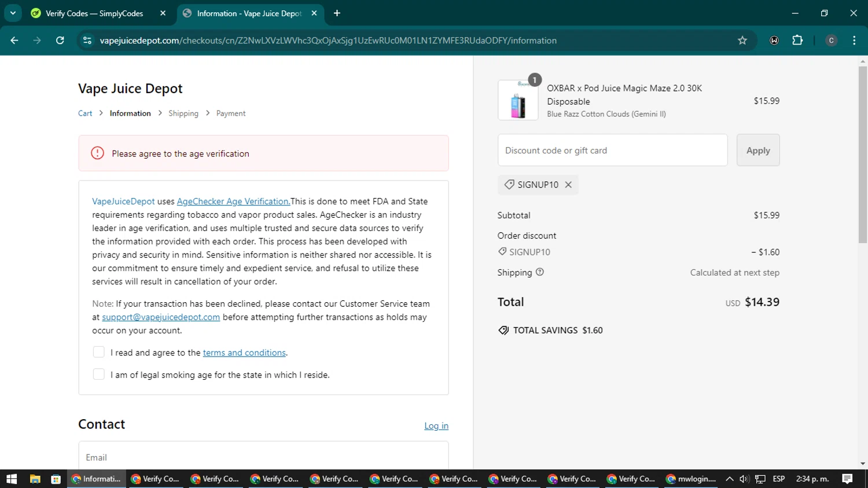The width and height of the screenshot is (868, 488).
Task: Click the $14.39 total amount
Action: pyautogui.click(x=762, y=302)
